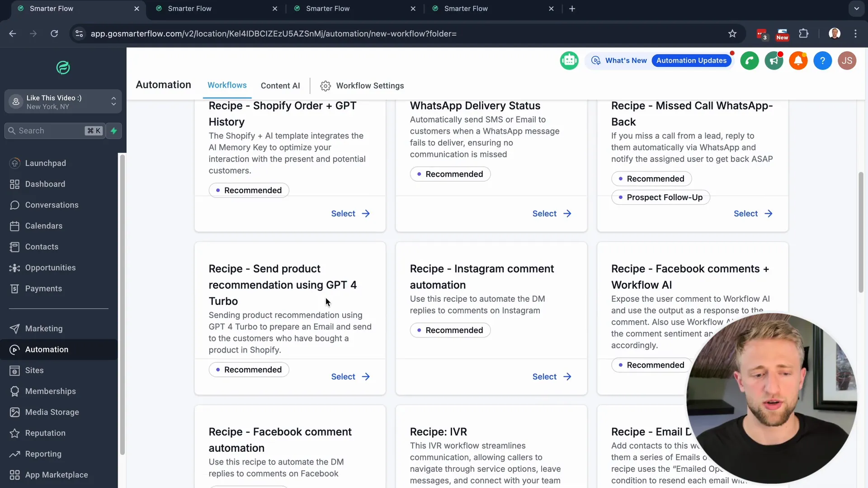The width and height of the screenshot is (868, 488).
Task: Close the first Smarter Flow browser tab
Action: tap(137, 9)
